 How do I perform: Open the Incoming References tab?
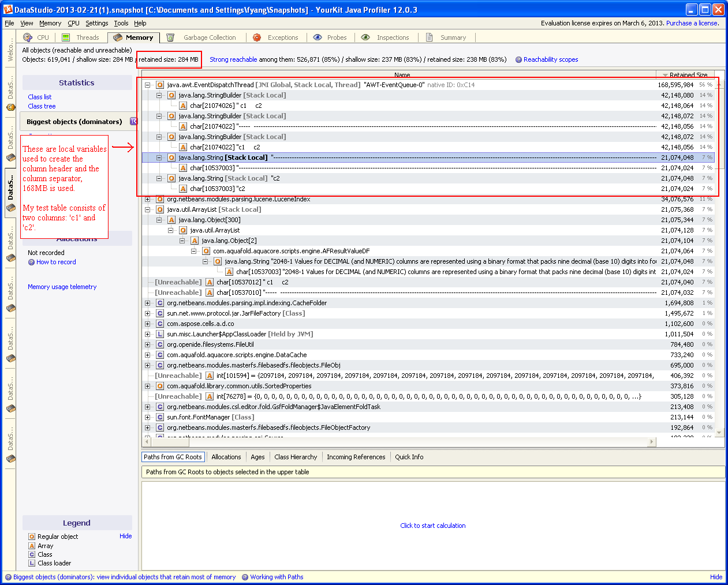[356, 457]
